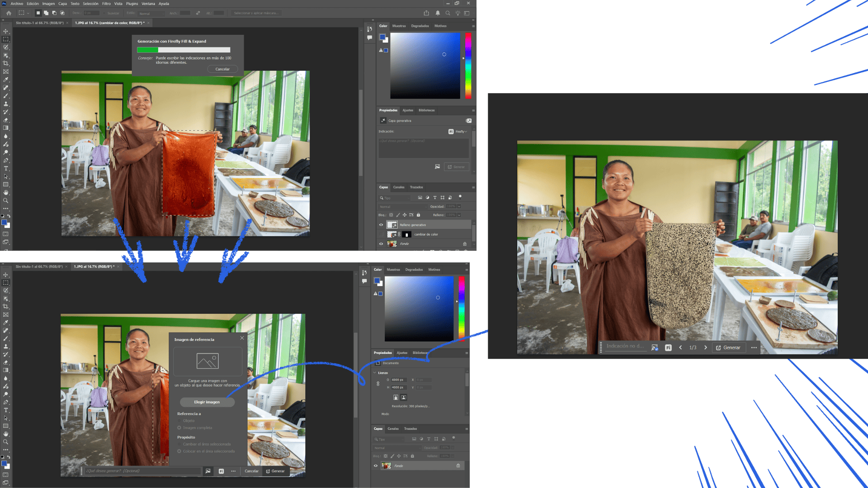The image size is (868, 488).
Task: Select the Crop tool in top window
Action: (6, 63)
